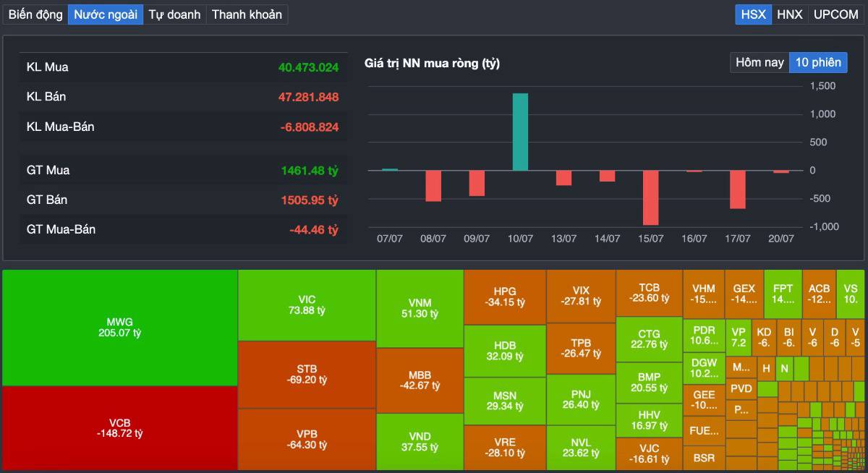
Task: Select the HPG -34.15 tỷ tile
Action: click(x=505, y=297)
